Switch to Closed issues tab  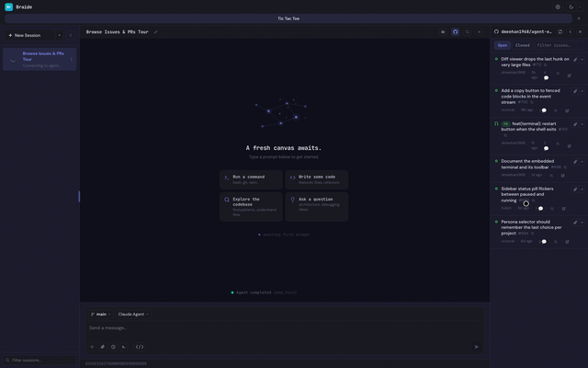tap(523, 45)
